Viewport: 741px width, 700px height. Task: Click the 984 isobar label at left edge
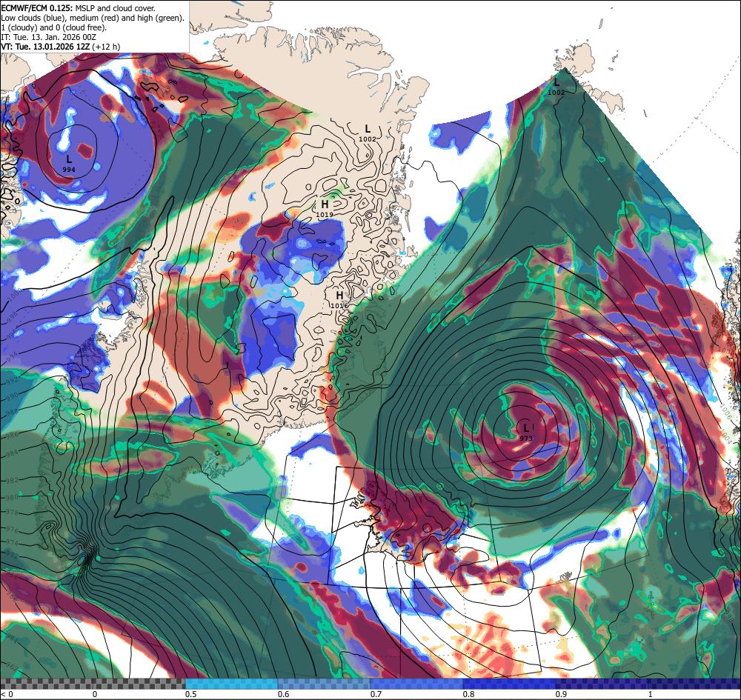pyautogui.click(x=11, y=453)
